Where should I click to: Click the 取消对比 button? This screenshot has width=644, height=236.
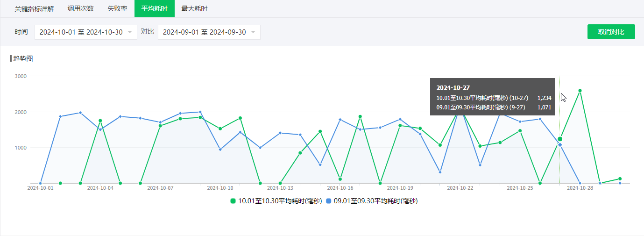[x=611, y=32]
